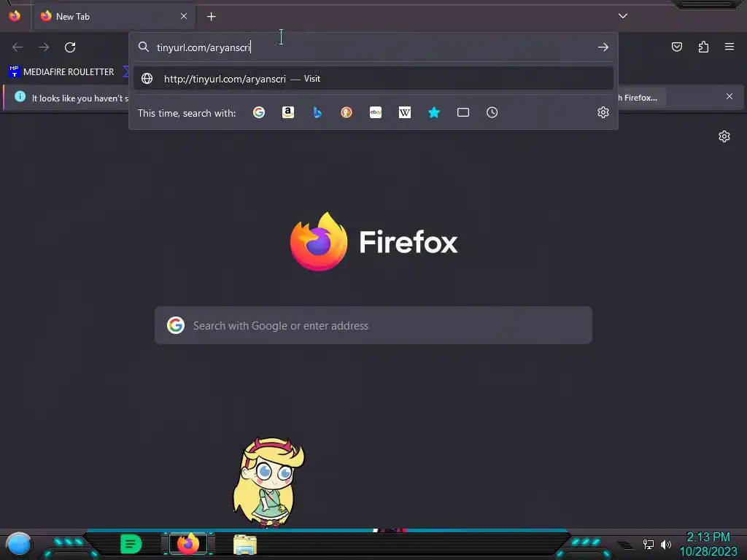Search this time with eBay
This screenshot has width=747, height=560.
tap(376, 112)
